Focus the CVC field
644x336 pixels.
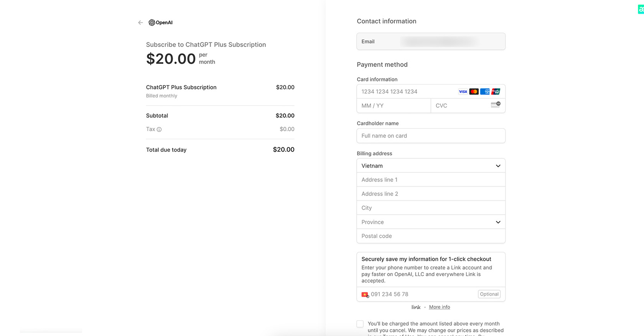(x=468, y=106)
